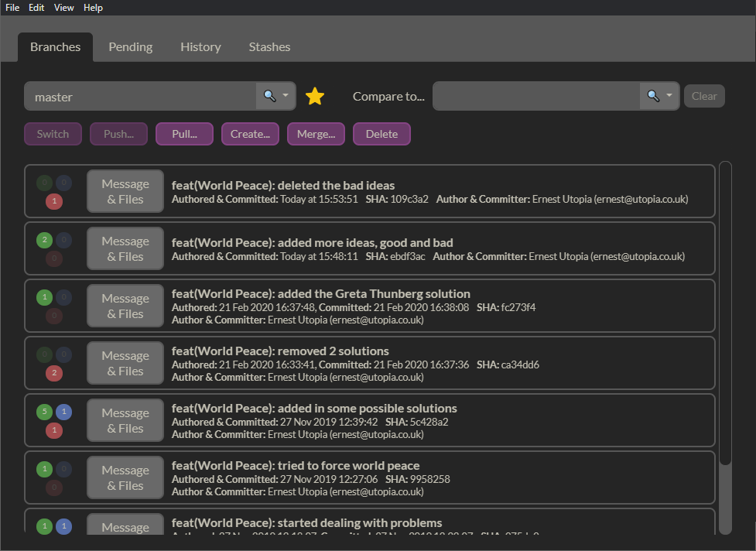Screen dimensions: 756x551
Task: Click the green '2' additions badge on 'added more ideas'
Action: [x=44, y=240]
